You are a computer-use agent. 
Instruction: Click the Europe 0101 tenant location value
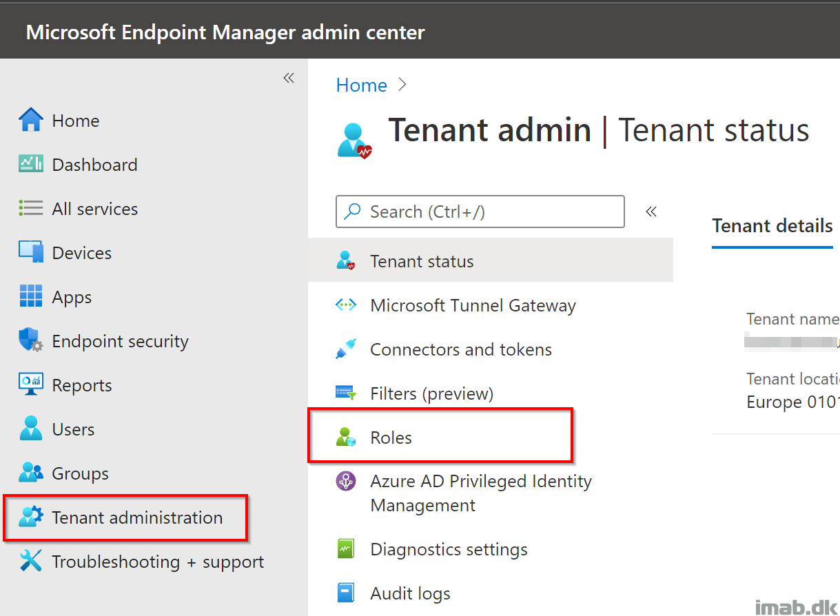792,402
